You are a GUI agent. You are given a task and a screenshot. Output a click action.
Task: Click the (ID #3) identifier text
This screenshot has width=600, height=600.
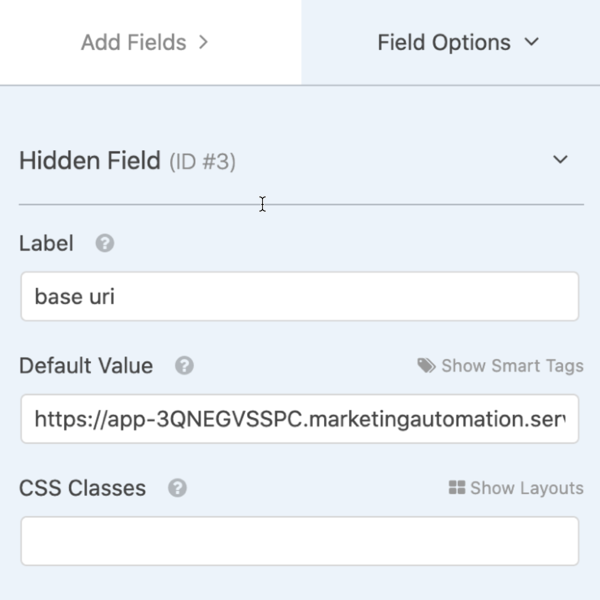pos(202,161)
